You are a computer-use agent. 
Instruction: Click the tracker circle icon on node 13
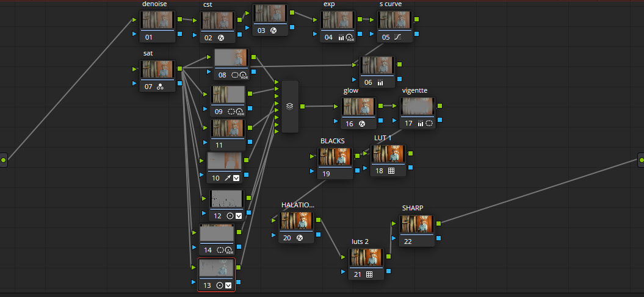tap(220, 285)
